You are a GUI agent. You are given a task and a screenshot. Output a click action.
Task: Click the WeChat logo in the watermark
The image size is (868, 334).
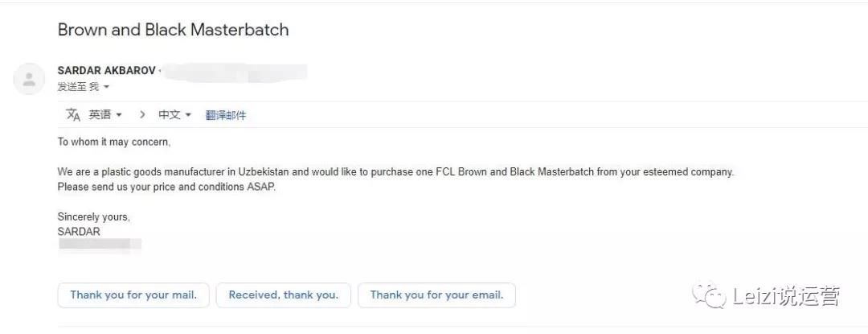click(709, 296)
